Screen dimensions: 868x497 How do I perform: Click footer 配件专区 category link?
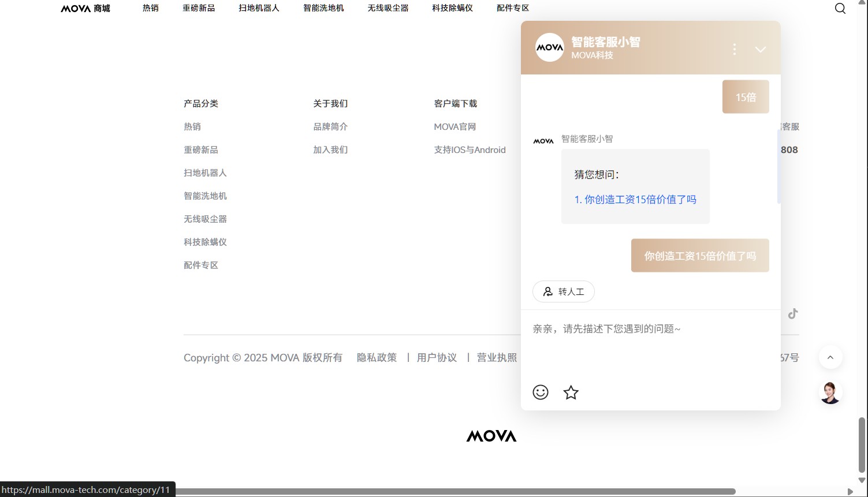click(201, 265)
